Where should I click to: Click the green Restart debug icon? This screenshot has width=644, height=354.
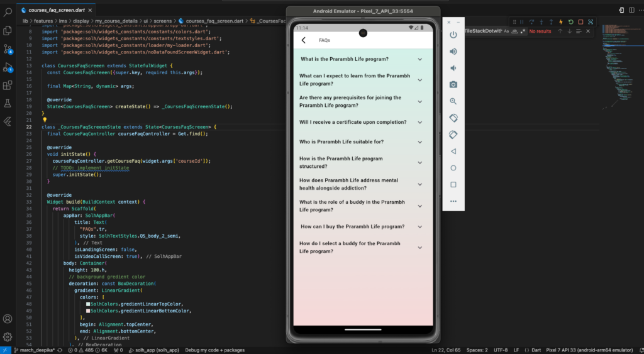(571, 22)
